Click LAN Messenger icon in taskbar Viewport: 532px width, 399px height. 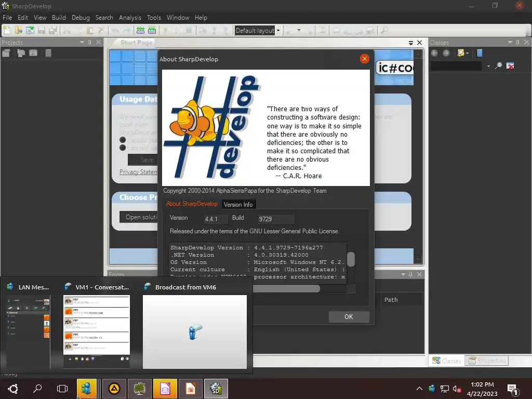coord(87,389)
